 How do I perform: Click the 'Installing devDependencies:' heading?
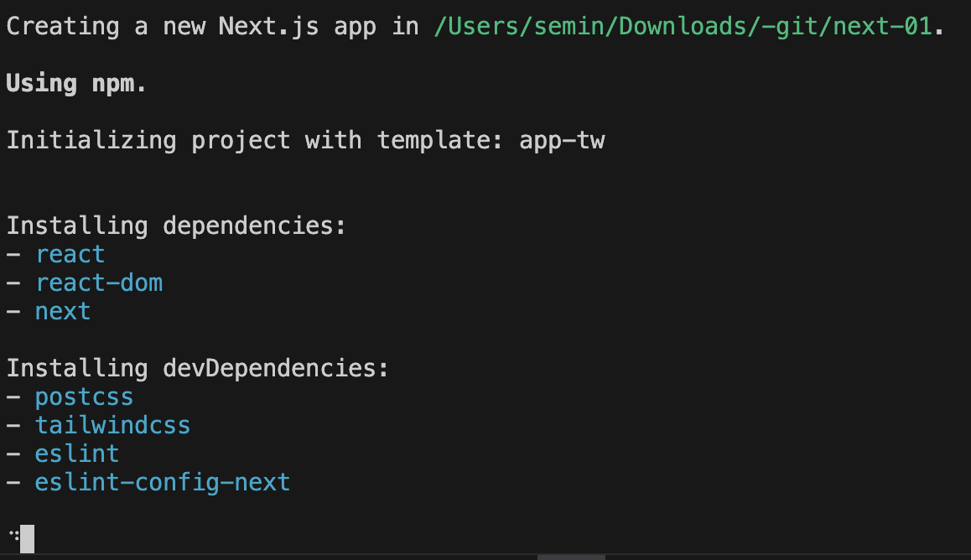(198, 368)
